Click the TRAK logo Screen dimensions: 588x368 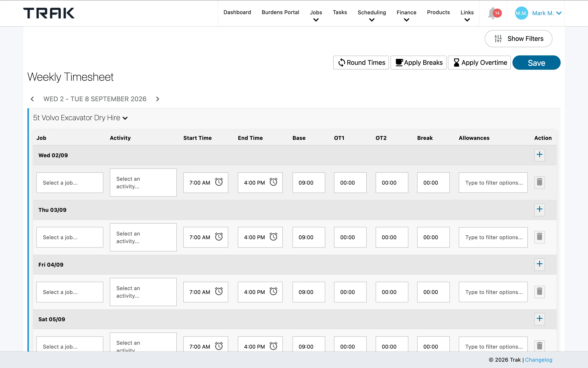[x=49, y=13]
